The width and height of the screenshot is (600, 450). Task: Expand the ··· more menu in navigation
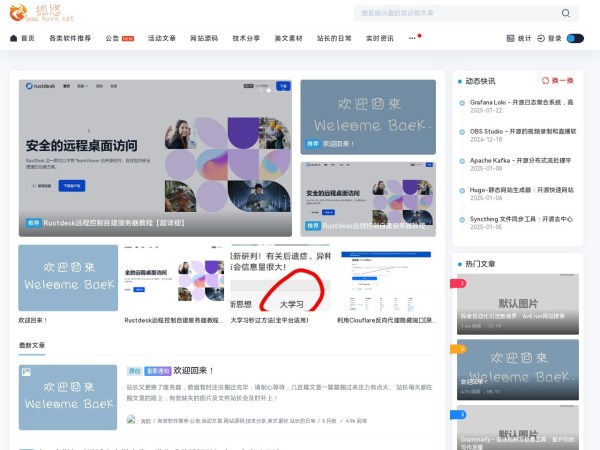click(x=412, y=38)
